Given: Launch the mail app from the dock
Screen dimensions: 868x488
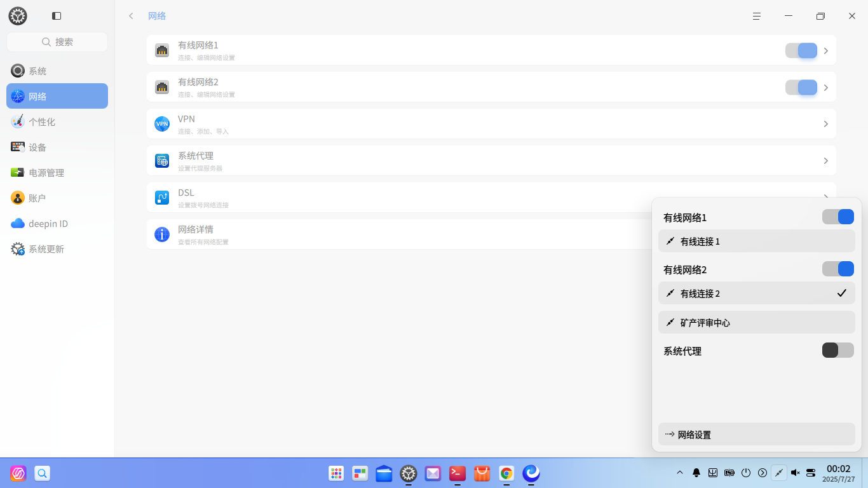Looking at the screenshot, I should (x=433, y=473).
